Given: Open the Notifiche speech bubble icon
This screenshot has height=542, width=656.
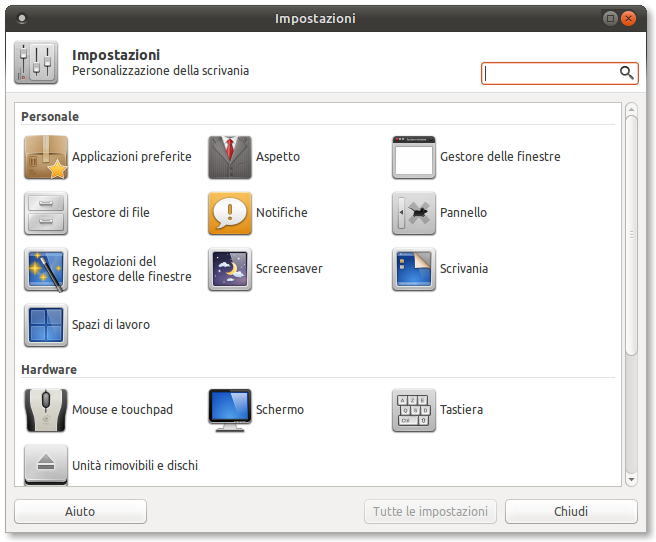Looking at the screenshot, I should coord(230,213).
